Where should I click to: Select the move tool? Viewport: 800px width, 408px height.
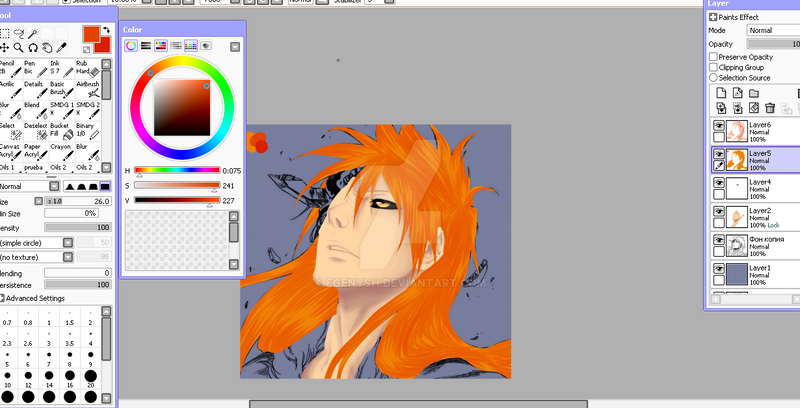pyautogui.click(x=4, y=48)
